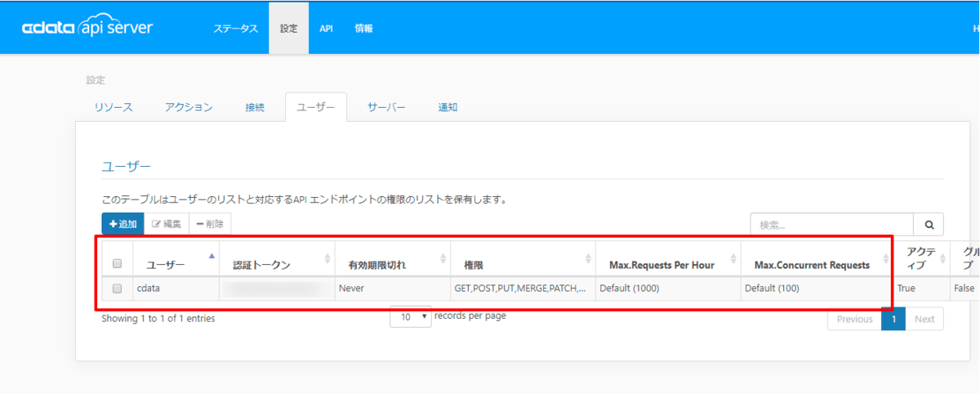Click the 追加 add user button
The height and width of the screenshot is (394, 980).
coord(122,224)
